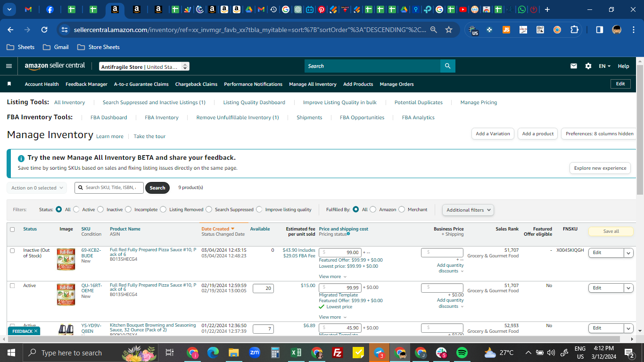This screenshot has height=362, width=644.
Task: Open FileZilla from the taskbar
Action: point(338,353)
